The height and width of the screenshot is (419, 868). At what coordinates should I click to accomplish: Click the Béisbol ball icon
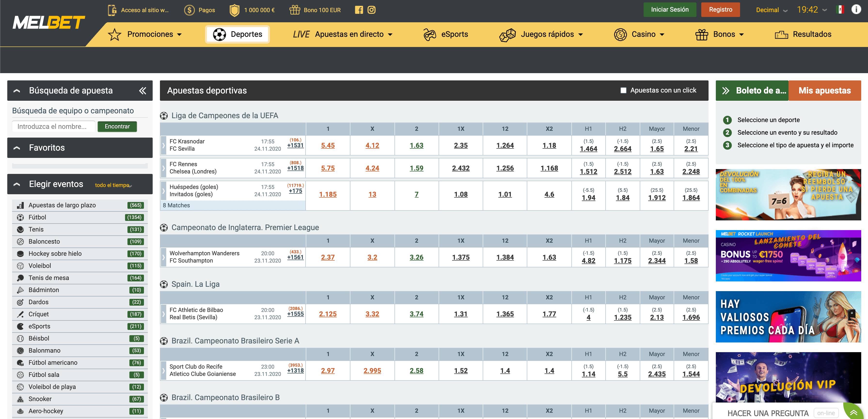coord(21,339)
